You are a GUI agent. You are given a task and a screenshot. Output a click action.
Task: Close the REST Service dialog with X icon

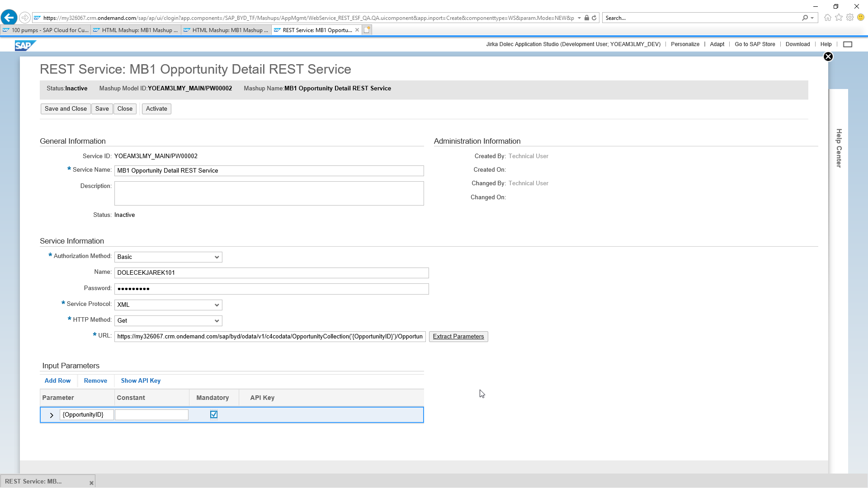828,56
